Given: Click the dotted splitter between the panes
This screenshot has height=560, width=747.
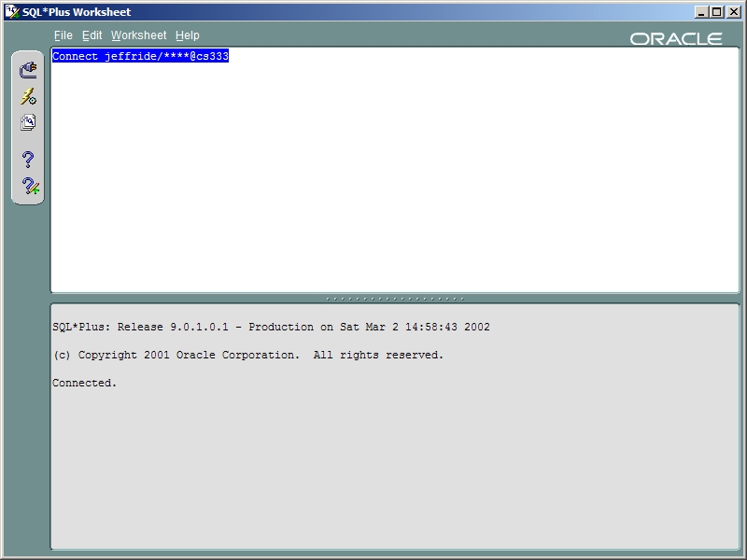Looking at the screenshot, I should tap(394, 299).
